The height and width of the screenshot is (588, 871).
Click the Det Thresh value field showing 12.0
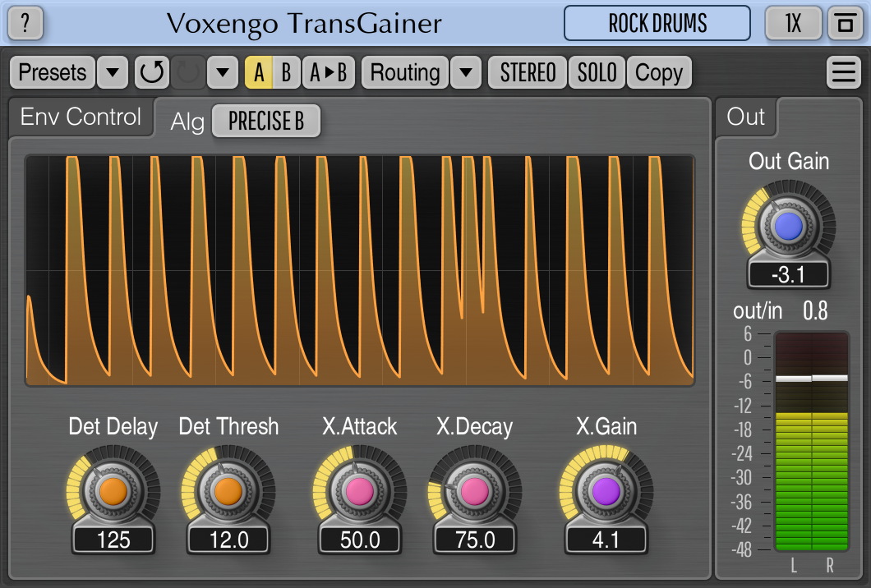[228, 539]
